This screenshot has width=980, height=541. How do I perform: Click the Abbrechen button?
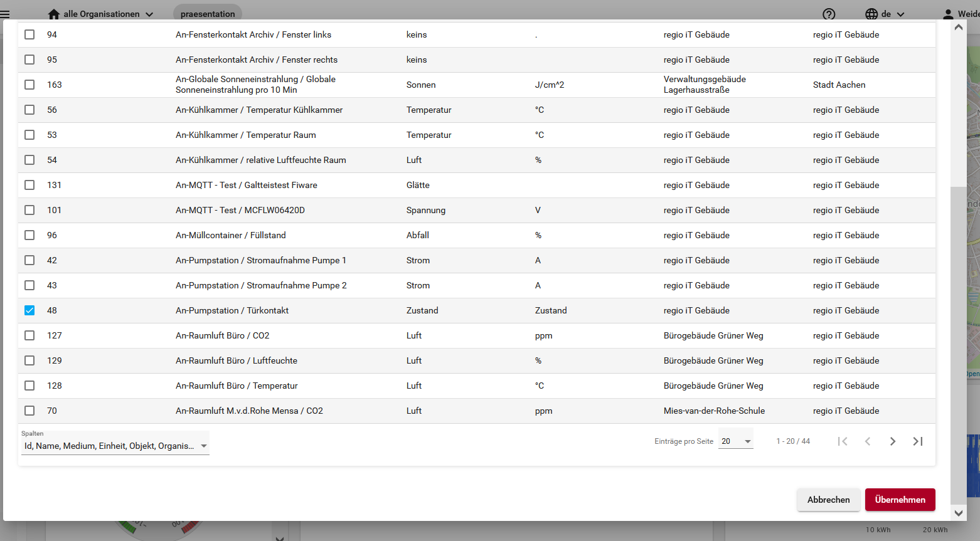tap(828, 500)
